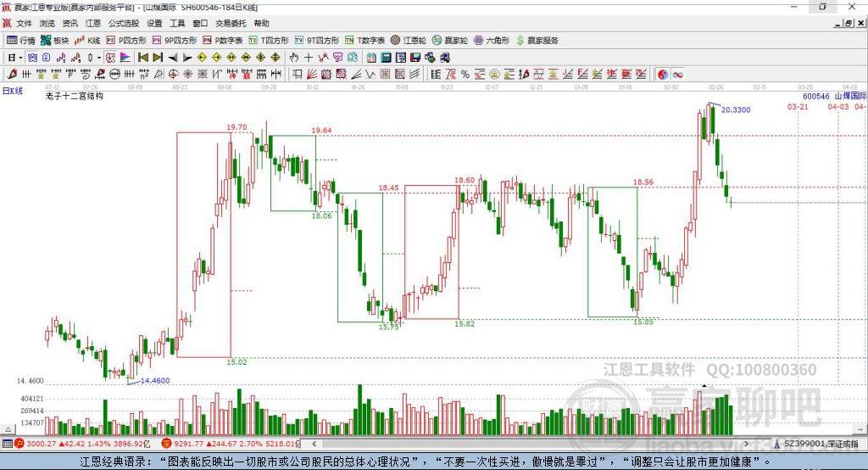Open the 9T四方形 tool
The image size is (868, 470).
pyautogui.click(x=317, y=41)
